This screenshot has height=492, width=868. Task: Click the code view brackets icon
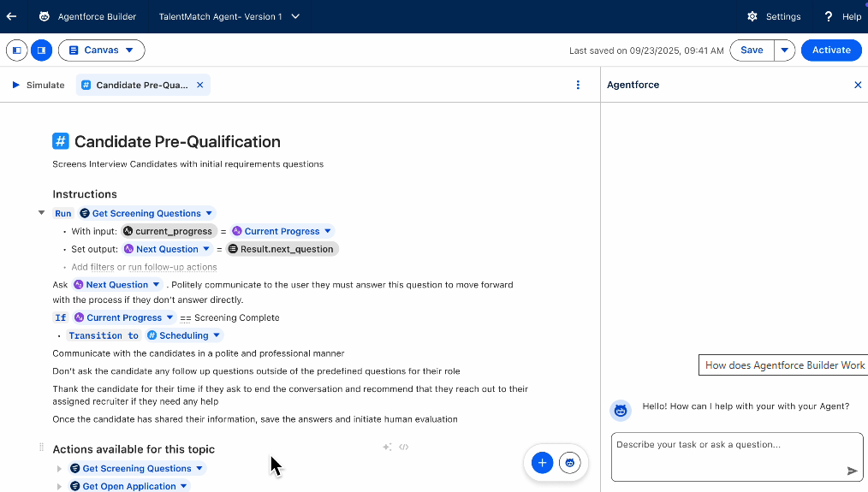pyautogui.click(x=403, y=448)
